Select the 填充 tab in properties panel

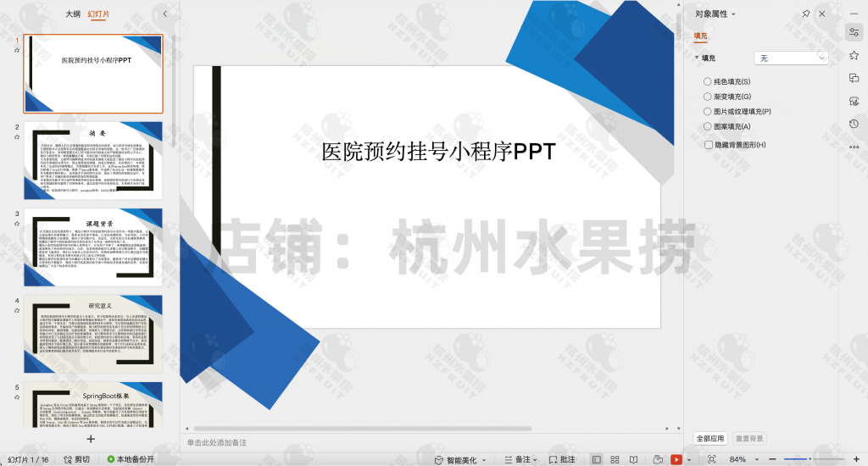(x=700, y=36)
